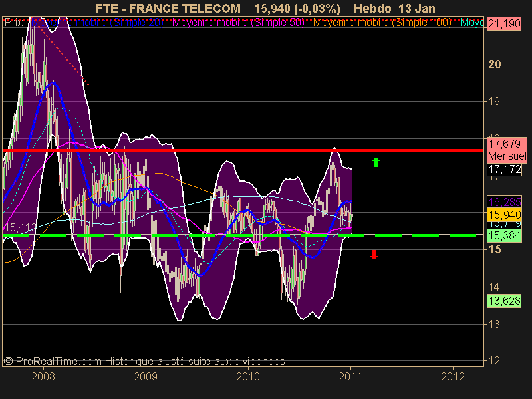532x399 pixels.
Task: Select the 17,172 price tag
Action: tap(505, 169)
